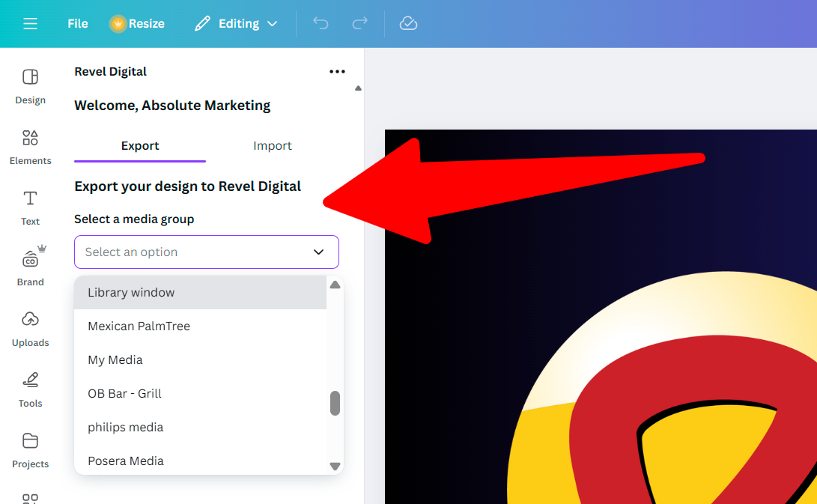The height and width of the screenshot is (504, 817).
Task: Open the Uploads panel
Action: [30, 330]
